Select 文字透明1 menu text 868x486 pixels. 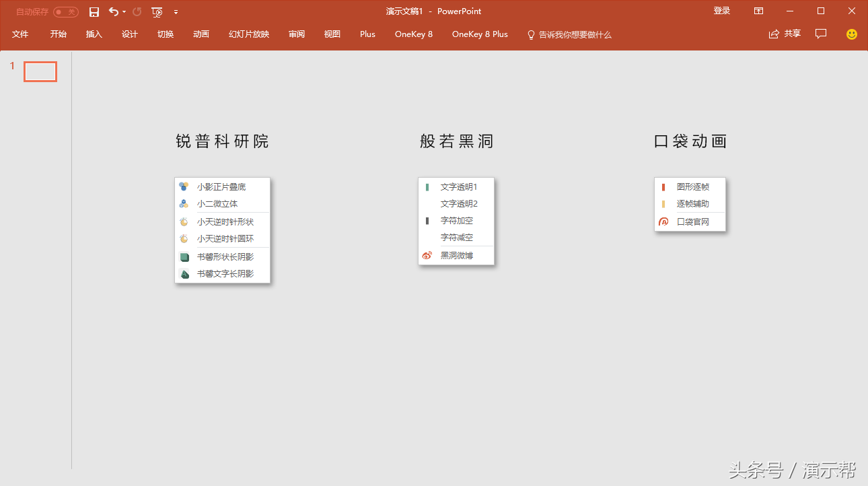459,187
